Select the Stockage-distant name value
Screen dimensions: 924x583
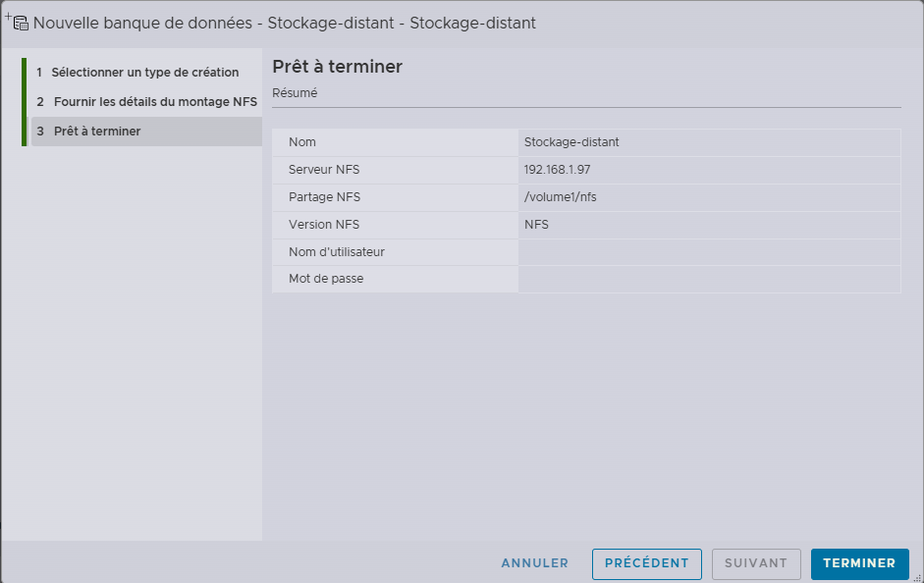point(571,142)
